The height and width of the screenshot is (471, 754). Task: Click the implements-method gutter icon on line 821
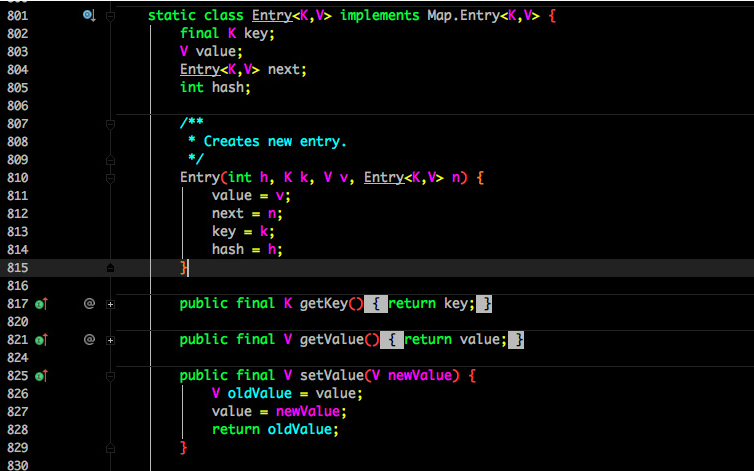click(41, 340)
